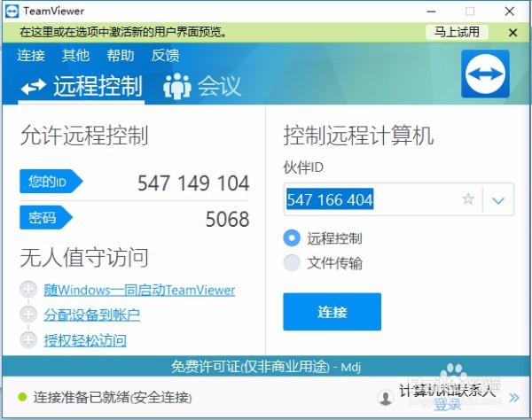Open the 连接 menu
This screenshot has width=532, height=420.
[31, 55]
